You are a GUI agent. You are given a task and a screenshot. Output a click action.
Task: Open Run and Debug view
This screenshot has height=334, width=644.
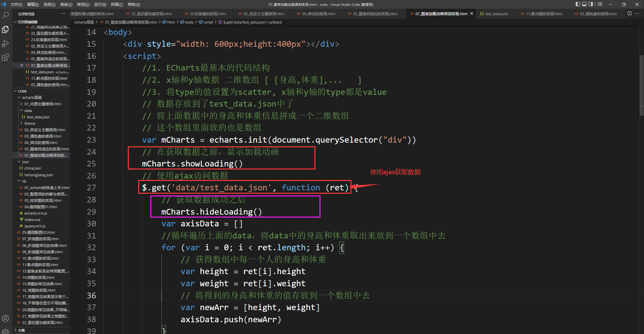point(5,44)
